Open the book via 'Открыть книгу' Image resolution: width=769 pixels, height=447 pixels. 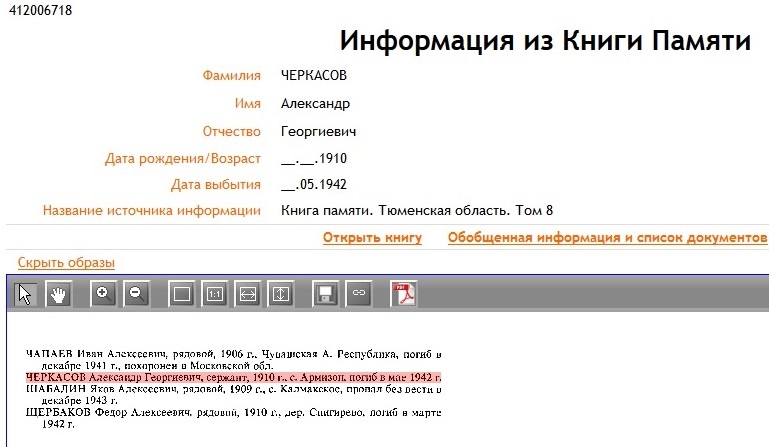click(372, 238)
